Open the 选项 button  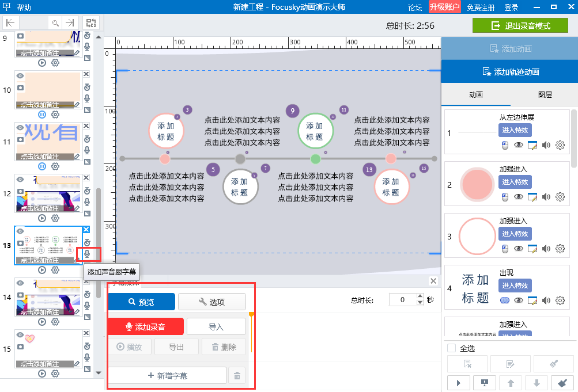[x=212, y=302]
